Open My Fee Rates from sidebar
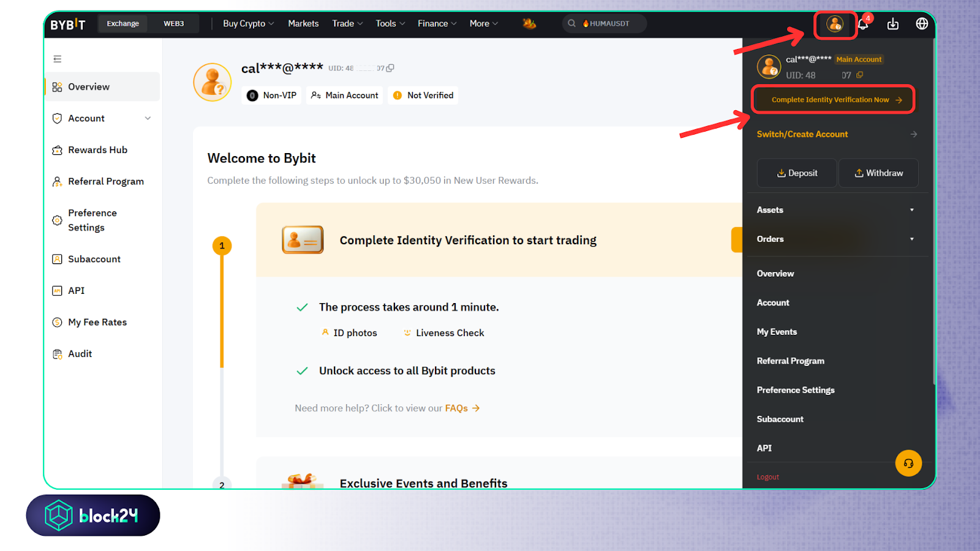This screenshot has width=980, height=551. click(102, 322)
